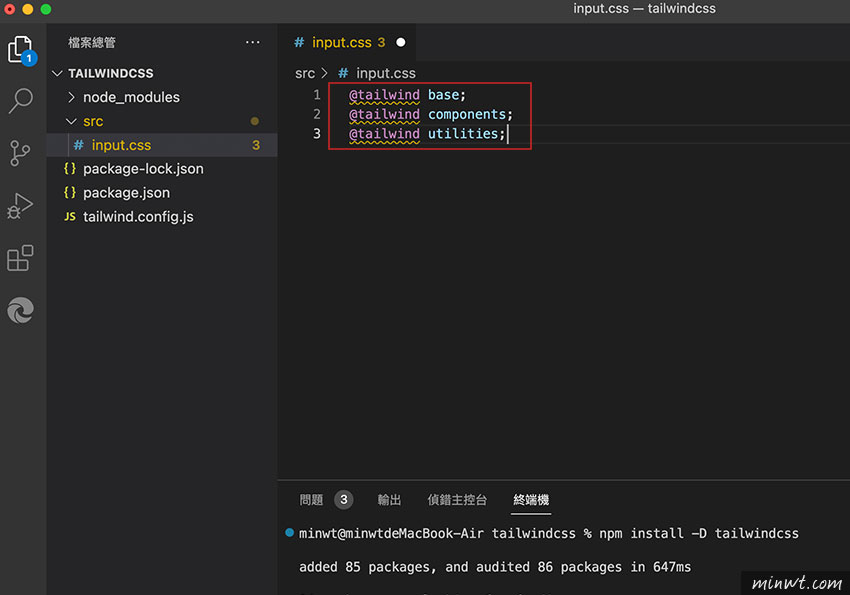850x595 pixels.
Task: Open the explorer more actions ellipsis
Action: pos(253,42)
